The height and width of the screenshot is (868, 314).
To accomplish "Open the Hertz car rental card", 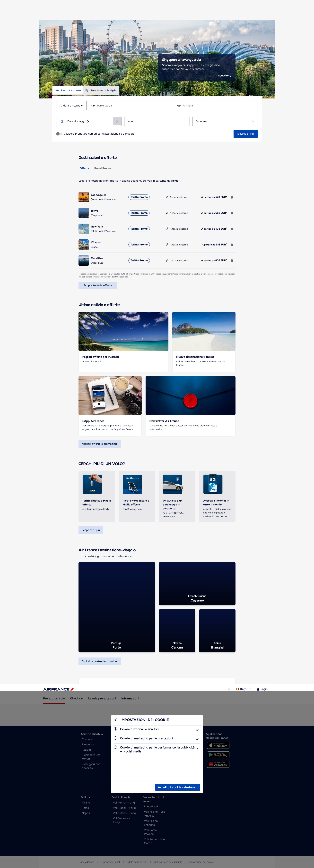I will (x=96, y=496).
